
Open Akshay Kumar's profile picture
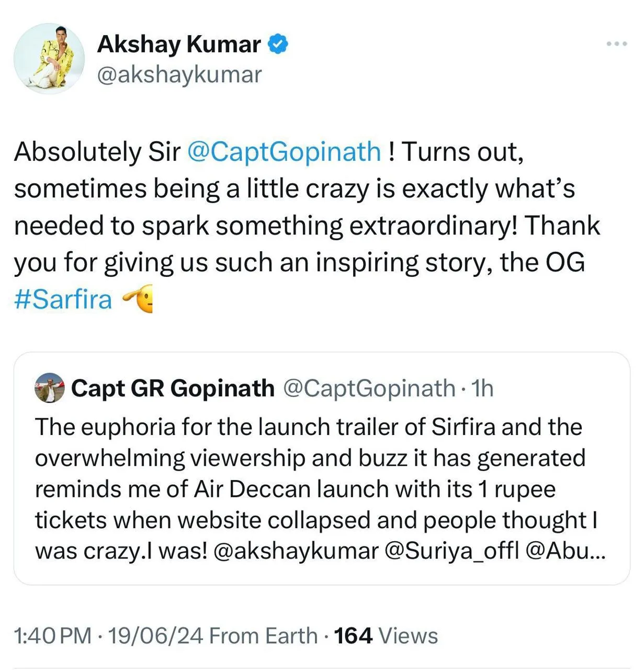pos(49,58)
